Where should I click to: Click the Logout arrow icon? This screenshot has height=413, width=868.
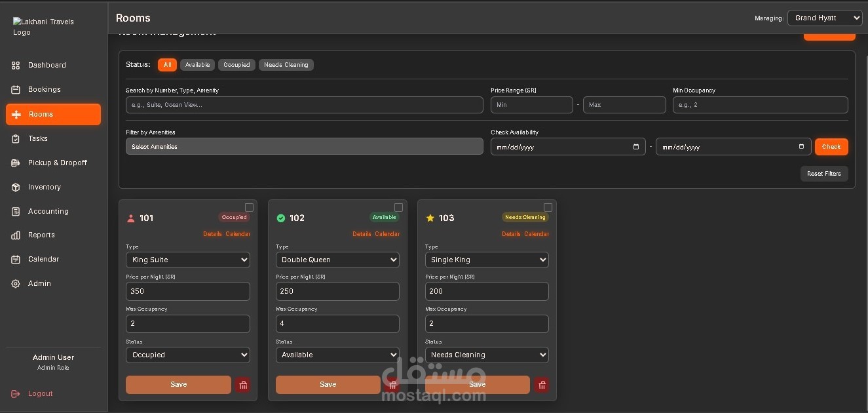(x=16, y=394)
